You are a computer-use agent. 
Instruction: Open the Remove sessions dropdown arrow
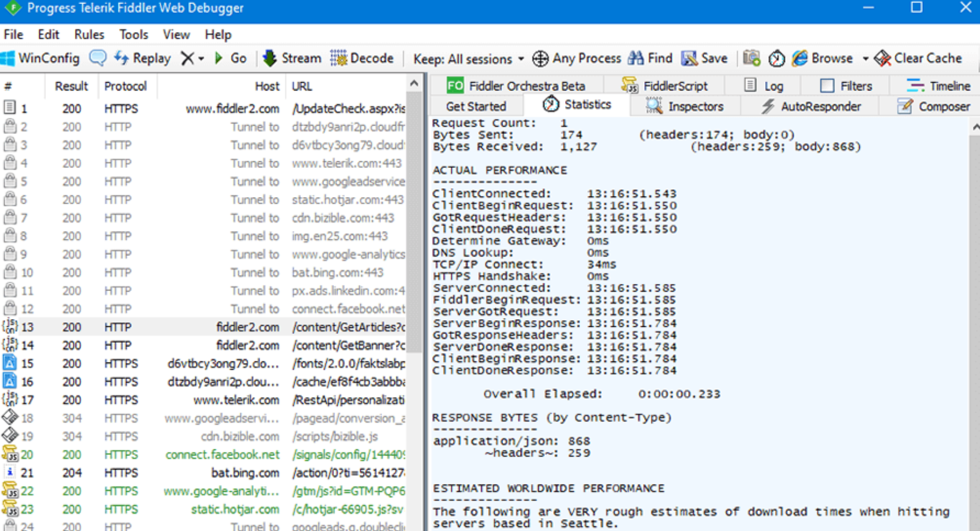201,59
